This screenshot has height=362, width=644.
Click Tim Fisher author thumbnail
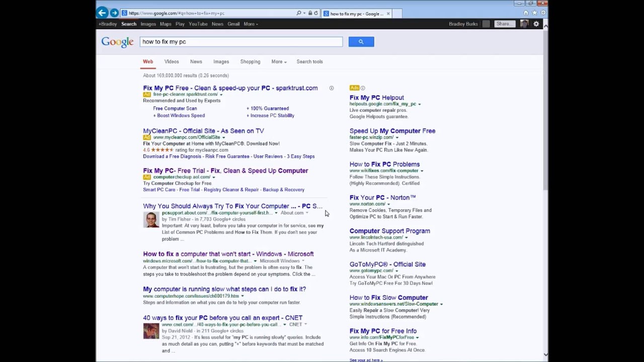coord(151,220)
